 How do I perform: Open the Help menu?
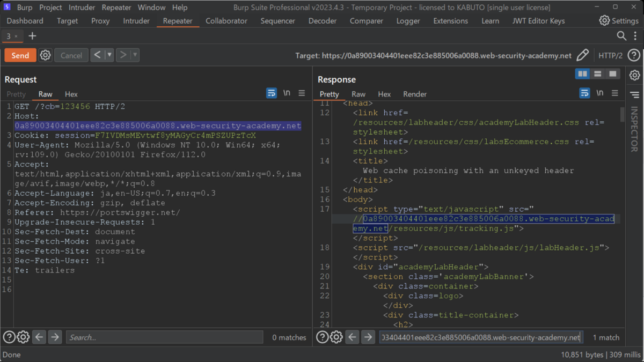(x=180, y=8)
